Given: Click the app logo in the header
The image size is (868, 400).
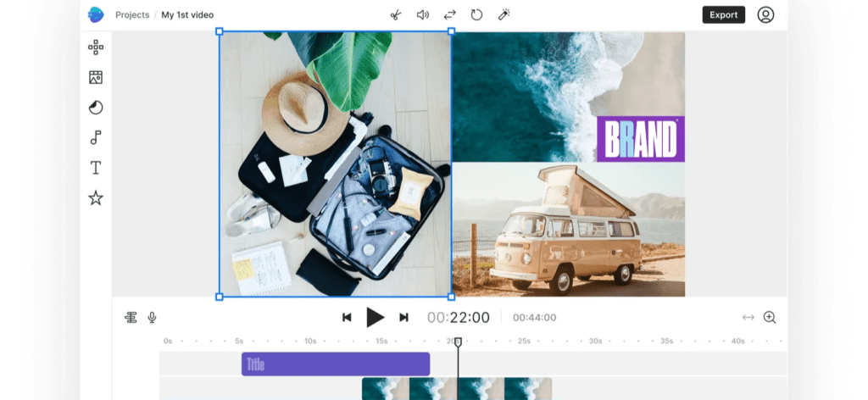Looking at the screenshot, I should [96, 15].
